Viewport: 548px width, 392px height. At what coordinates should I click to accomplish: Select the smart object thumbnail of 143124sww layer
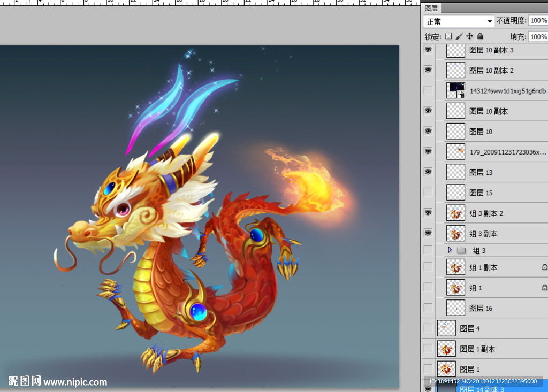click(x=456, y=90)
